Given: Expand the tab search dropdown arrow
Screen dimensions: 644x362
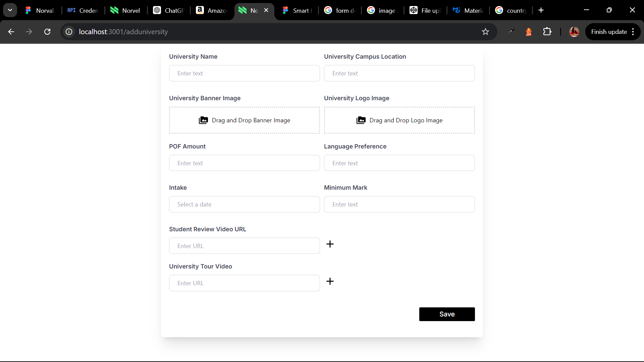Looking at the screenshot, I should [10, 10].
